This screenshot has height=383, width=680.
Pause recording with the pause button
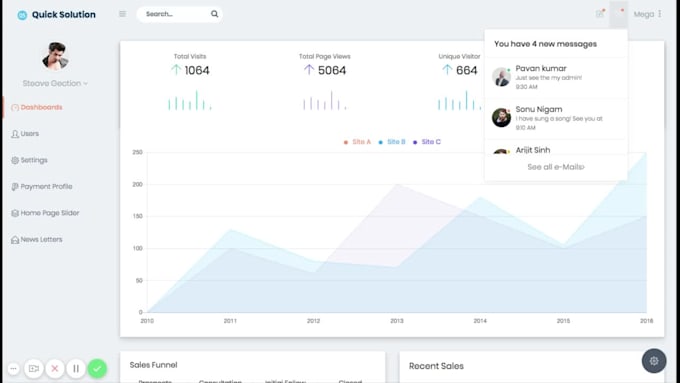[x=76, y=369]
